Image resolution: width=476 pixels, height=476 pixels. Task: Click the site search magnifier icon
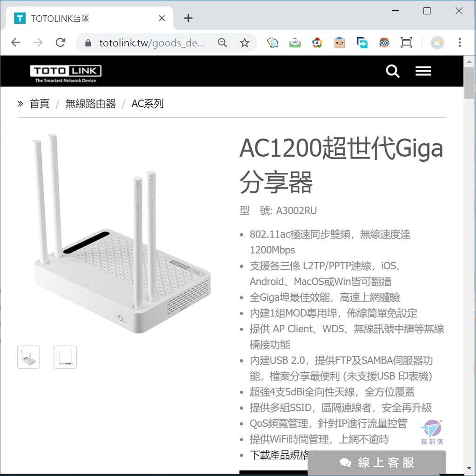(x=392, y=71)
